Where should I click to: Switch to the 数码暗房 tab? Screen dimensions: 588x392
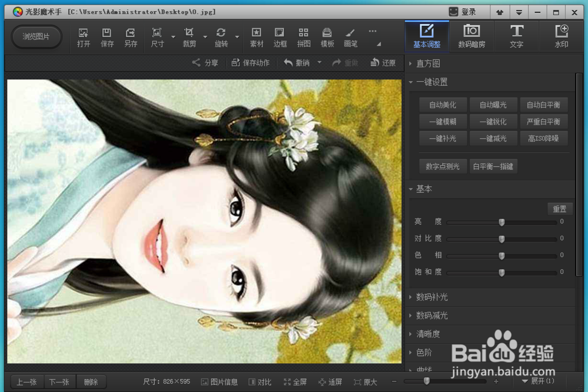pos(472,36)
